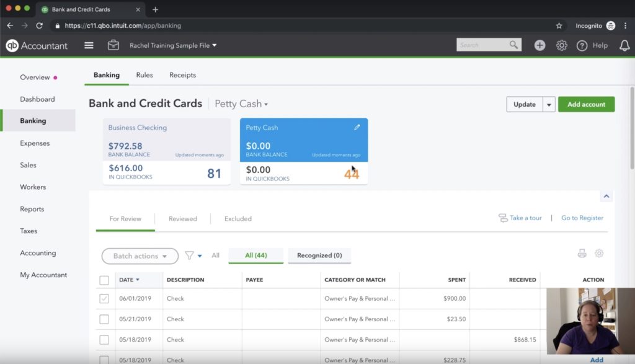635x364 pixels.
Task: Select the For Review tab
Action: coord(125,219)
